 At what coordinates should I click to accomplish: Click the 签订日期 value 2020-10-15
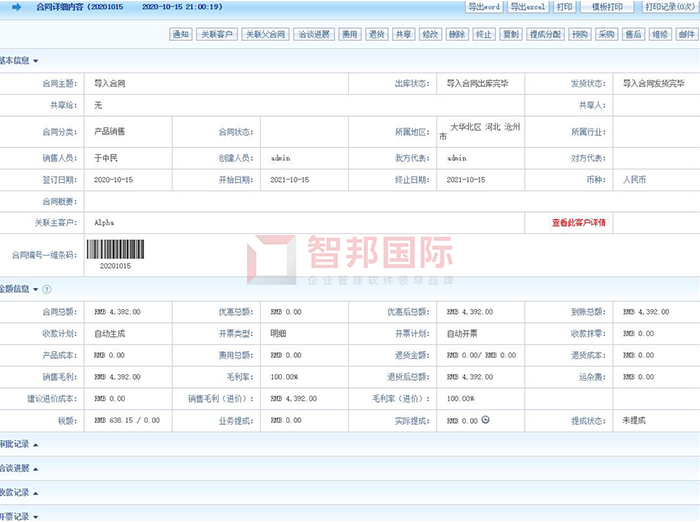click(113, 180)
